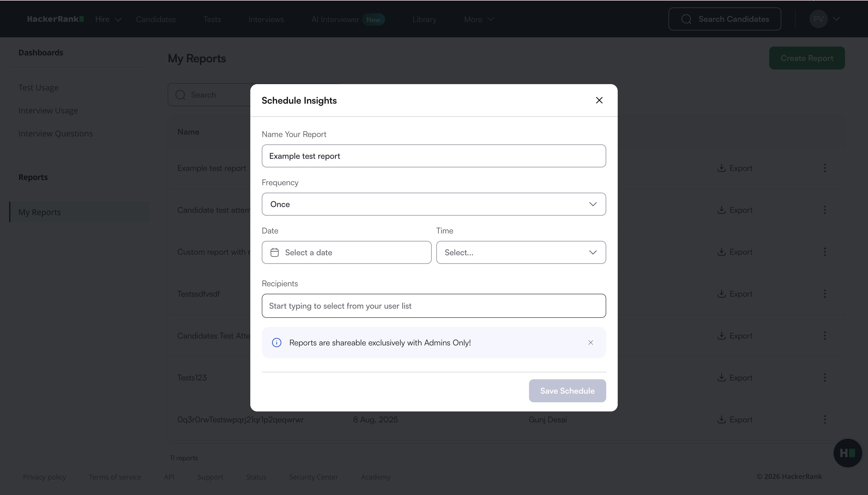The width and height of the screenshot is (868, 495).
Task: Click the search icon in Search Candidates
Action: coord(686,19)
